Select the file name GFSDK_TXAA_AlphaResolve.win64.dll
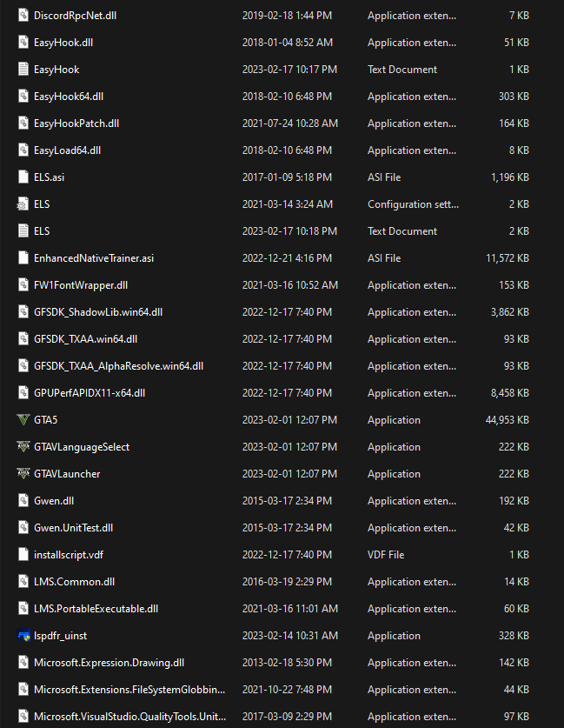564x728 pixels. (119, 365)
